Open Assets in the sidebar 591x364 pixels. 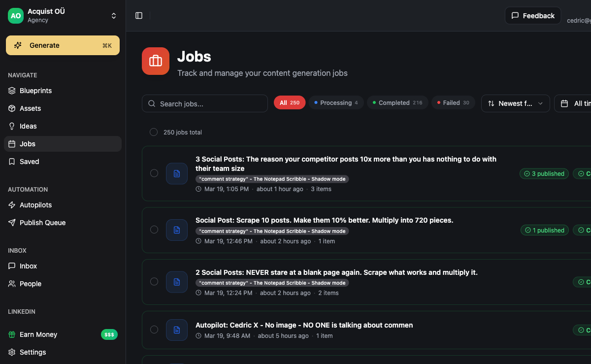[x=63, y=108]
